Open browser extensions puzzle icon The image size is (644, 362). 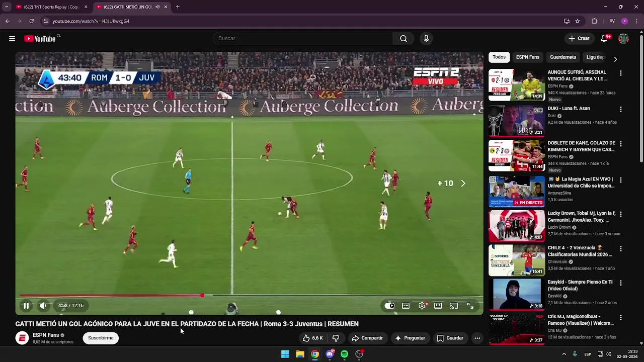coord(595,21)
